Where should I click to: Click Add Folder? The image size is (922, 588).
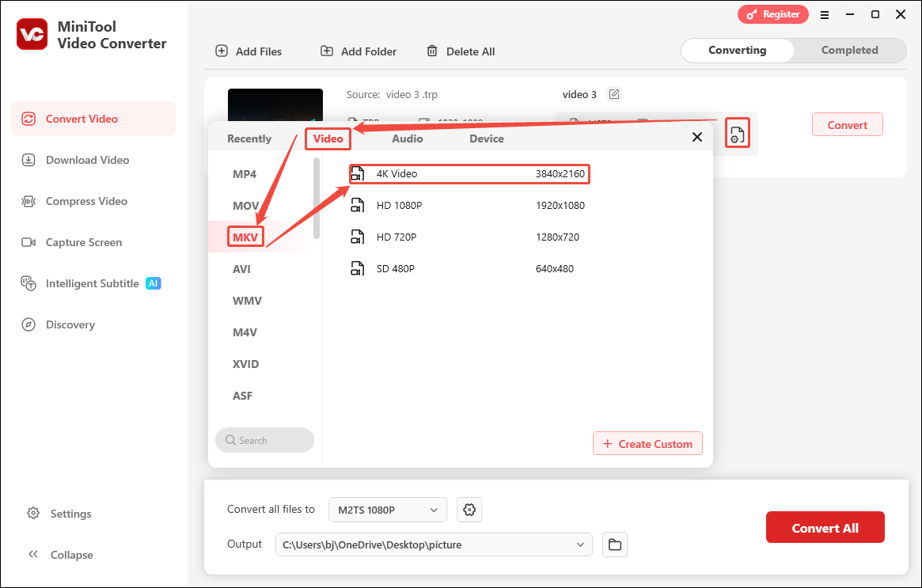[x=358, y=51]
